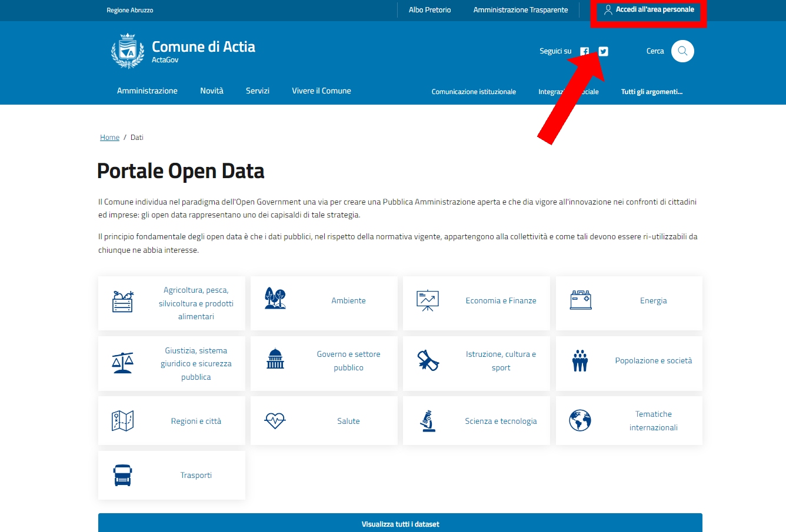The image size is (786, 532).
Task: Show all topics via Tutti gli argomenti
Action: click(651, 92)
